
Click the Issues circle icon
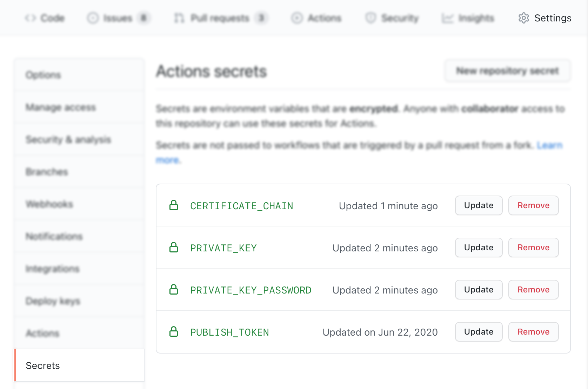93,18
